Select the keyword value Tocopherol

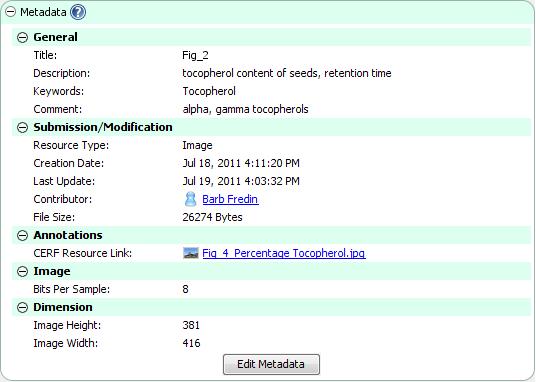209,91
